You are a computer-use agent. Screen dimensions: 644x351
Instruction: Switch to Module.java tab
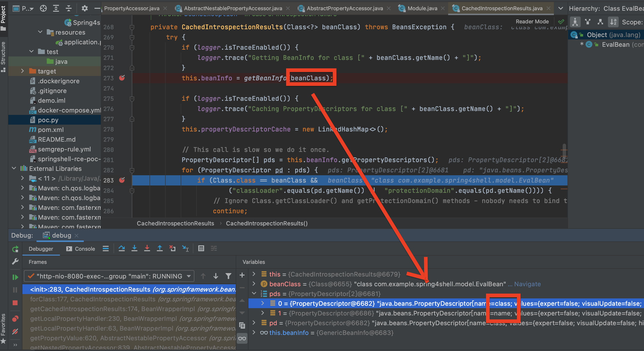(422, 8)
